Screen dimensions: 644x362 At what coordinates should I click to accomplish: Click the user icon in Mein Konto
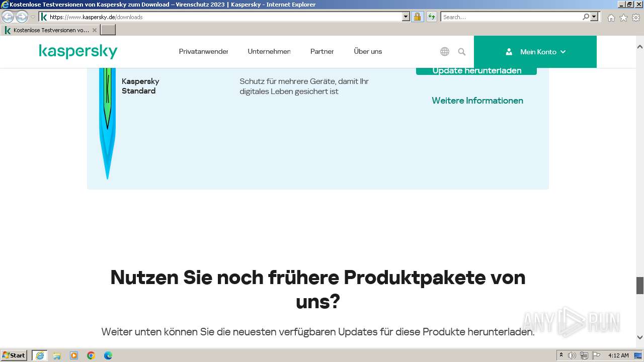[x=509, y=51]
